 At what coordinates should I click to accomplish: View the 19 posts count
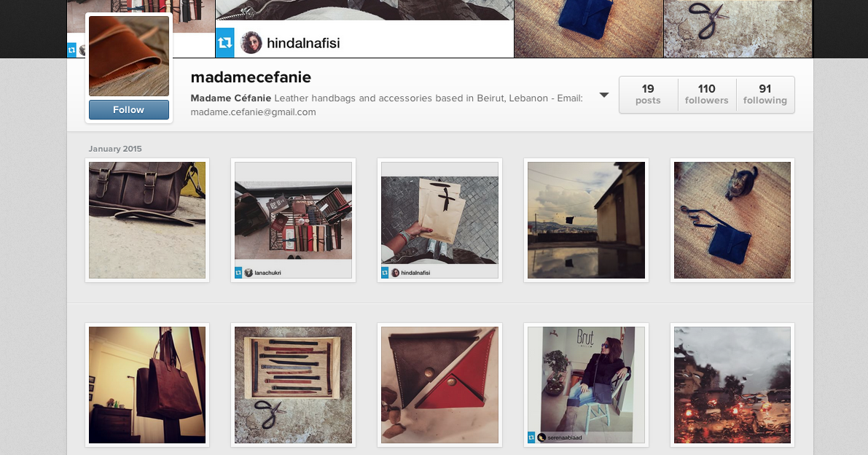coord(648,95)
